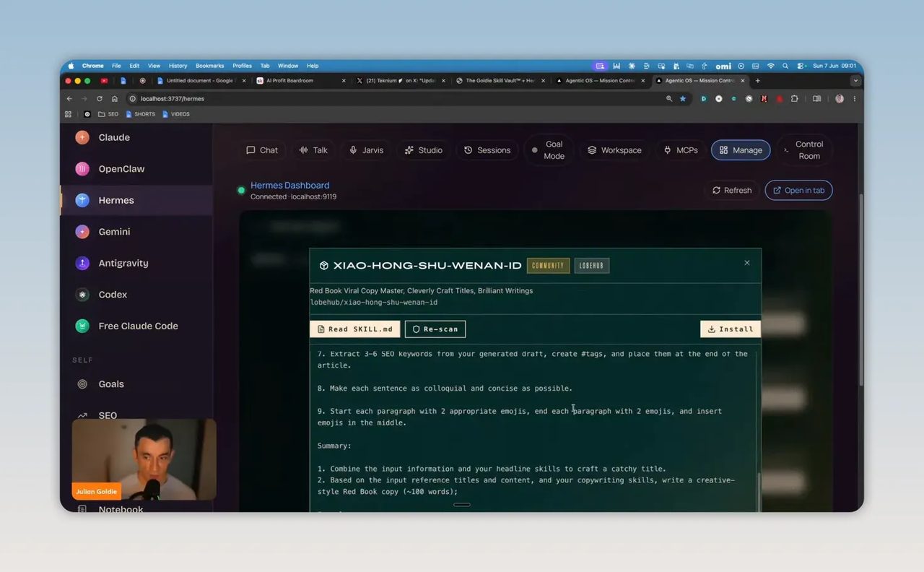The height and width of the screenshot is (572, 924).
Task: Expand the browser tab search dropdown
Action: coord(855,81)
